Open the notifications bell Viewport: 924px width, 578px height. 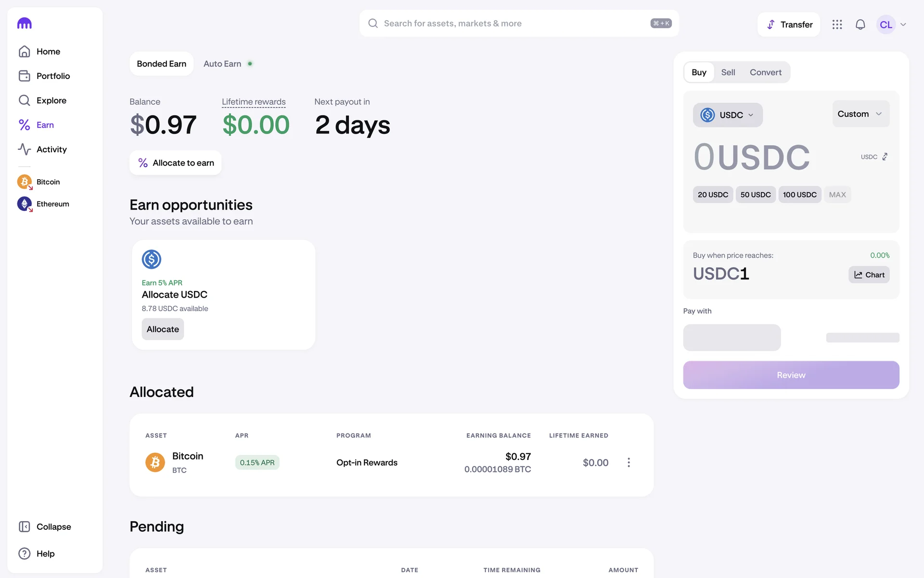tap(860, 25)
